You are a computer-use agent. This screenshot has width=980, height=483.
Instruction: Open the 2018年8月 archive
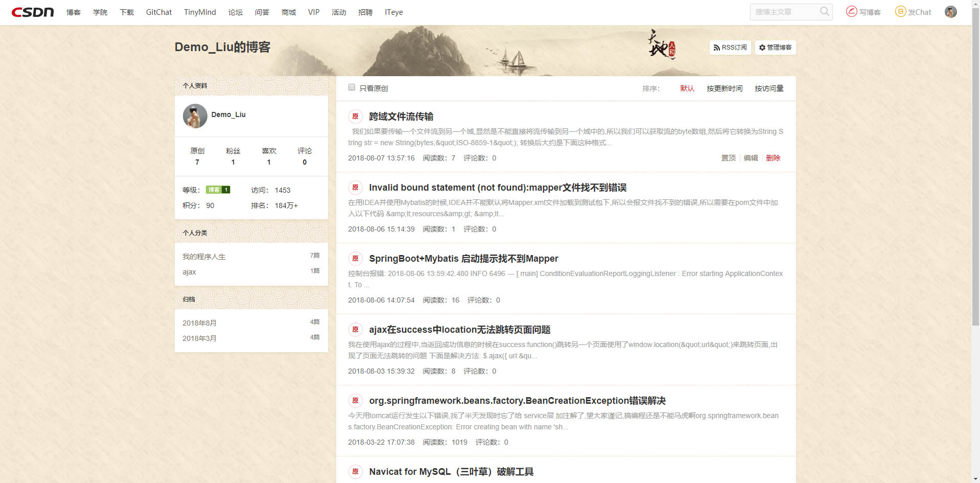199,323
